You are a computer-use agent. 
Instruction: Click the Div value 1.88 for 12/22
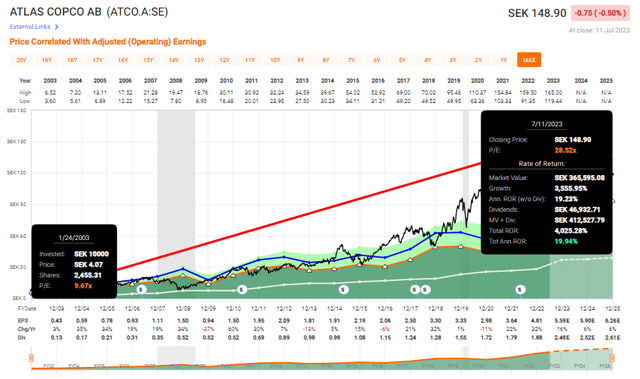pos(536,337)
